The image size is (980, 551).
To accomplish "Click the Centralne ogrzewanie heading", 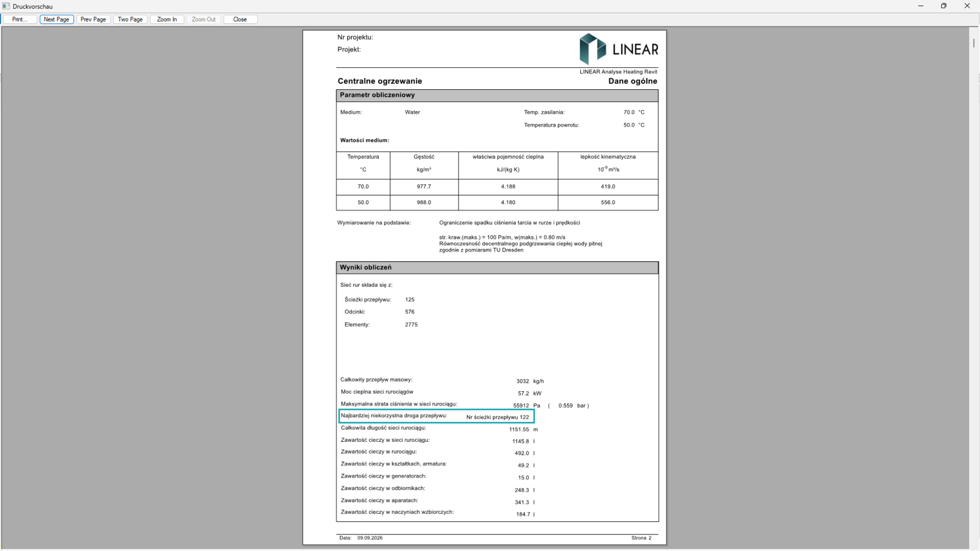I will (x=380, y=81).
